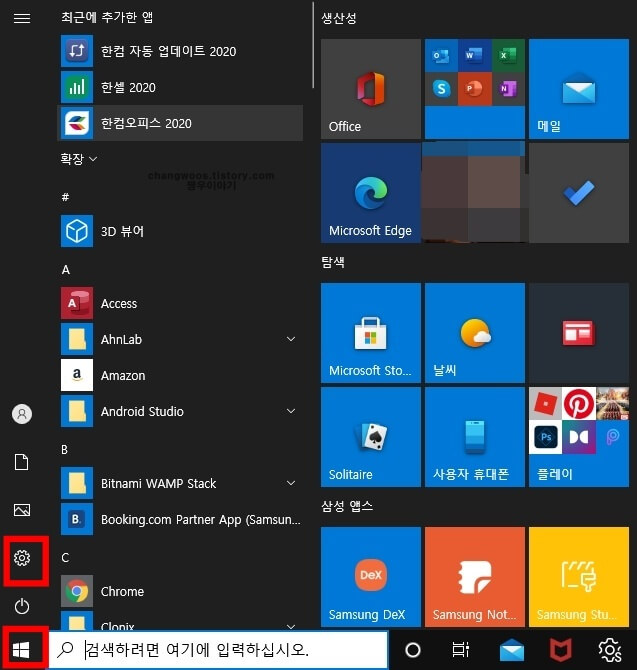Open the hamburger menu in Start
Screen dimensions: 637x670
point(22,18)
